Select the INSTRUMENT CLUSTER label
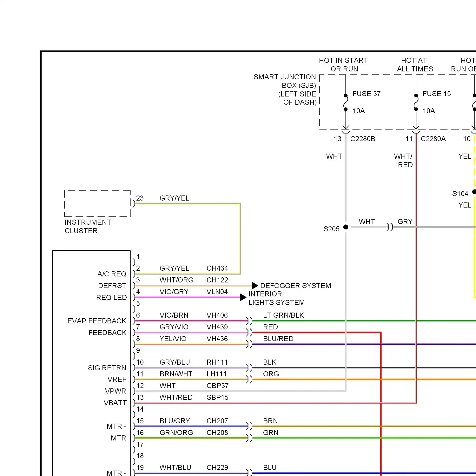This screenshot has height=476, width=476. point(88,227)
